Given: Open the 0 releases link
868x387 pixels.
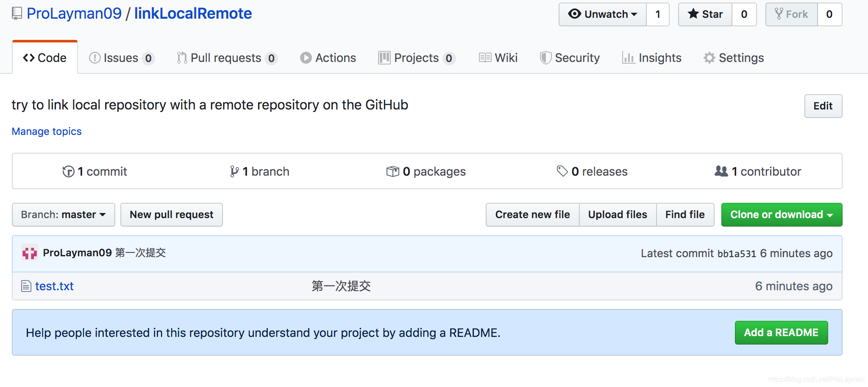Looking at the screenshot, I should click(x=592, y=171).
